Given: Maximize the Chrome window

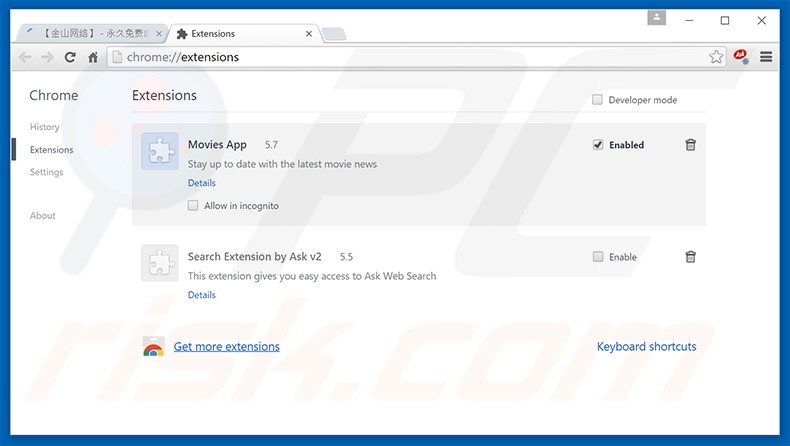Looking at the screenshot, I should click(x=725, y=21).
